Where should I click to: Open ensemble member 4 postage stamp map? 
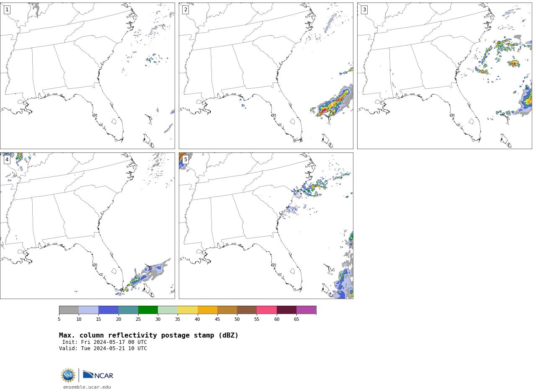pyautogui.click(x=88, y=226)
